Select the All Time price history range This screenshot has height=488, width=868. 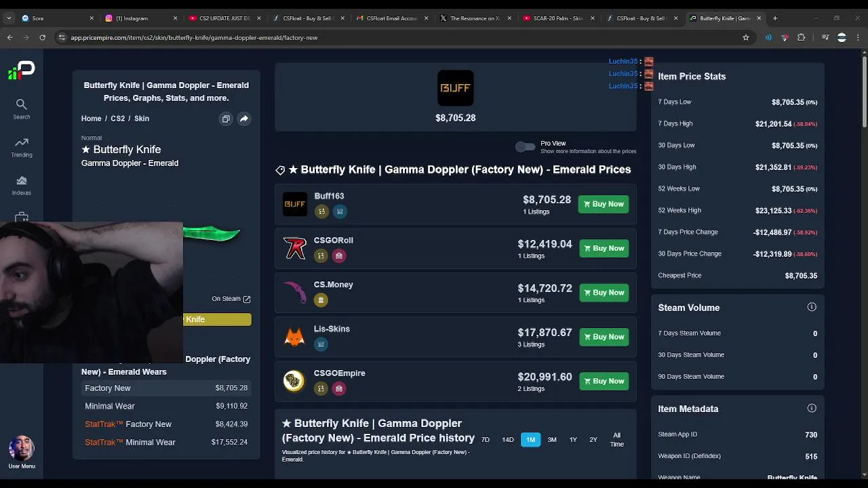point(616,440)
